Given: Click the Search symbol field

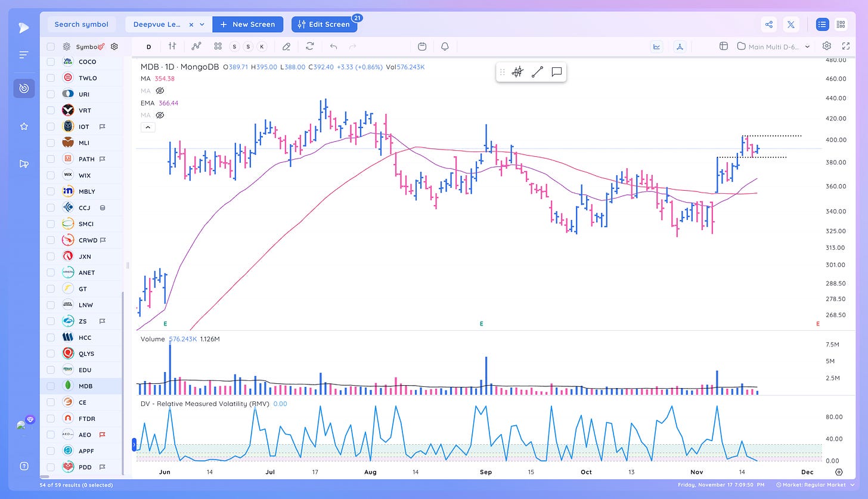Looking at the screenshot, I should tap(82, 24).
